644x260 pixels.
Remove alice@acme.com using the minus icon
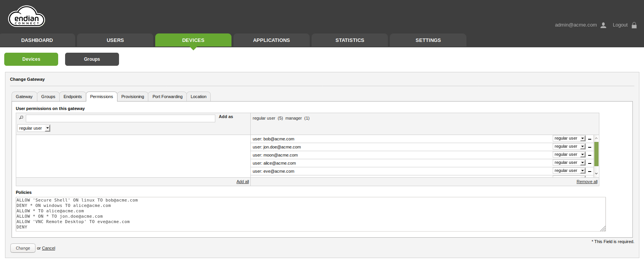point(589,163)
